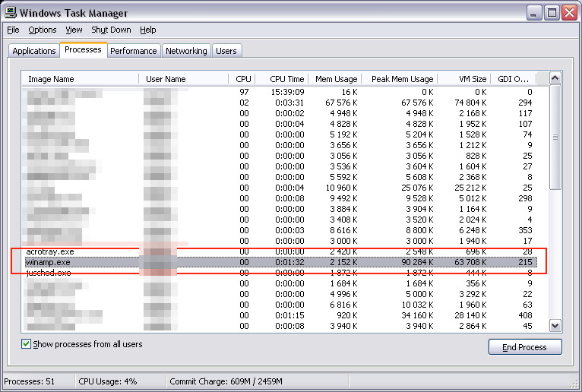The height and width of the screenshot is (392, 582).
Task: Click the 8 616 K Mem Usage cell
Action: coord(343,230)
